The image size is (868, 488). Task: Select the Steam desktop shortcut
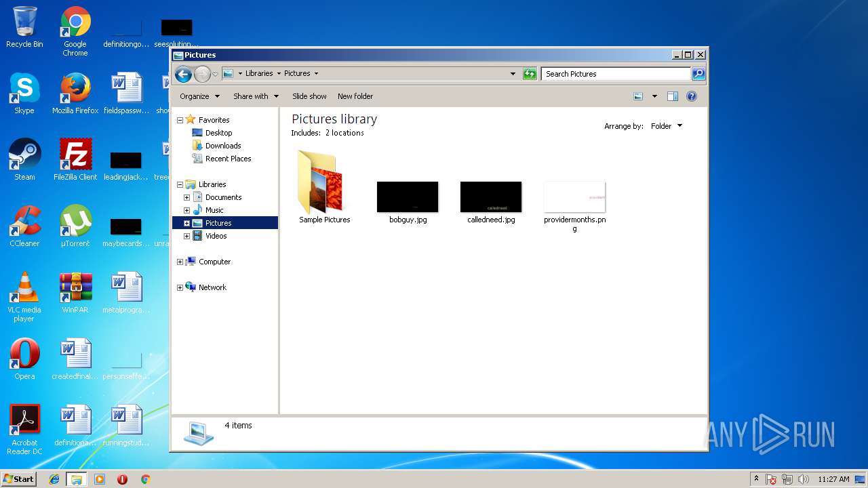click(24, 160)
